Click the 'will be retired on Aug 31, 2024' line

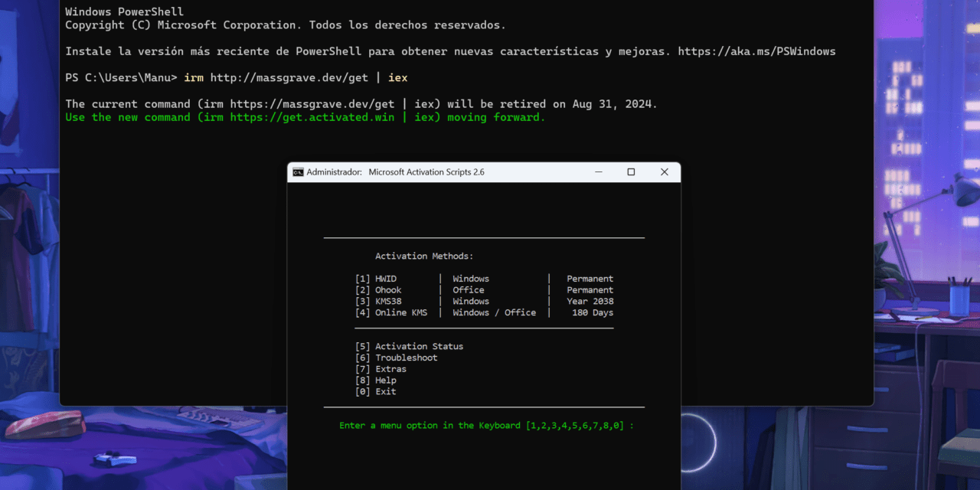(x=361, y=104)
